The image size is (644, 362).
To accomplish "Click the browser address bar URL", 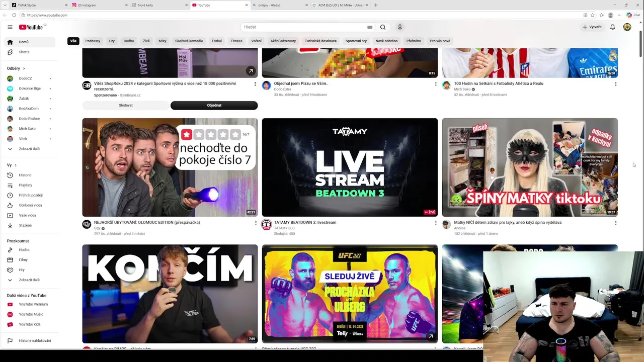I will pos(47,15).
